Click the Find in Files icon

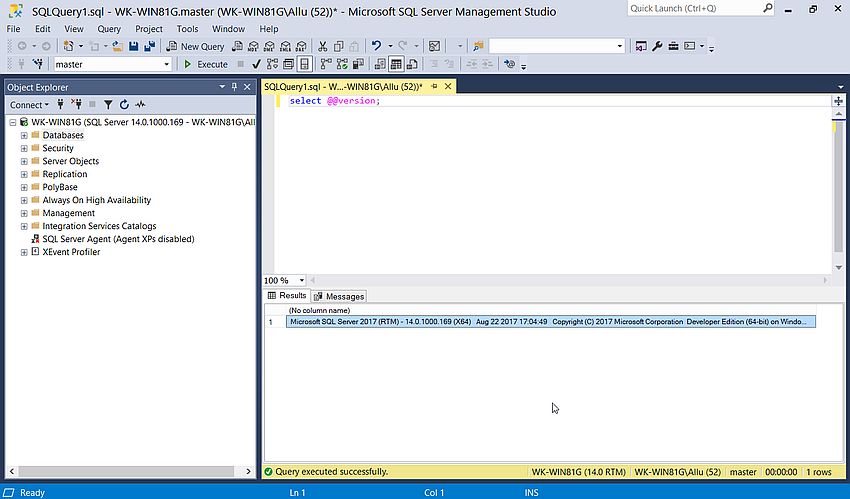coord(478,47)
